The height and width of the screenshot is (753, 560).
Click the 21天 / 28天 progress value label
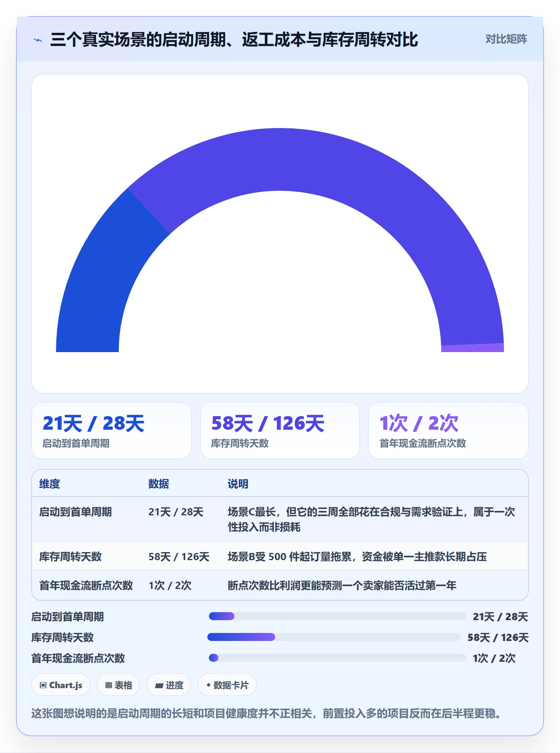[x=500, y=617]
